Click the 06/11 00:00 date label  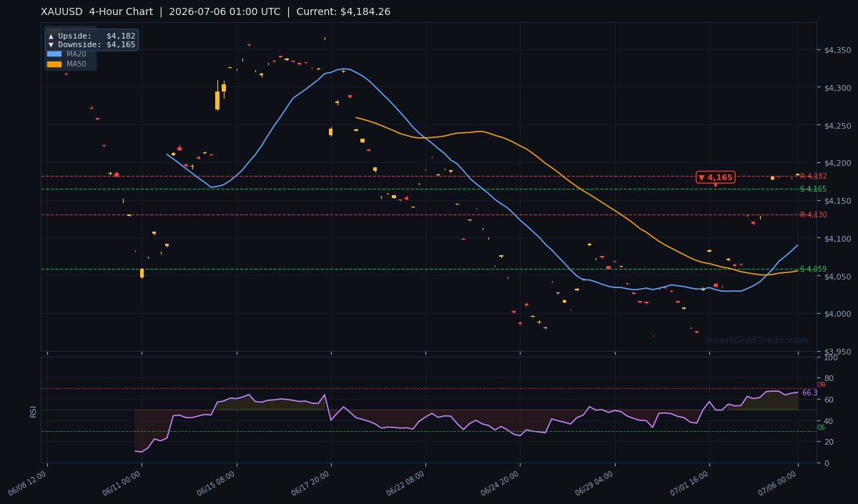(122, 483)
